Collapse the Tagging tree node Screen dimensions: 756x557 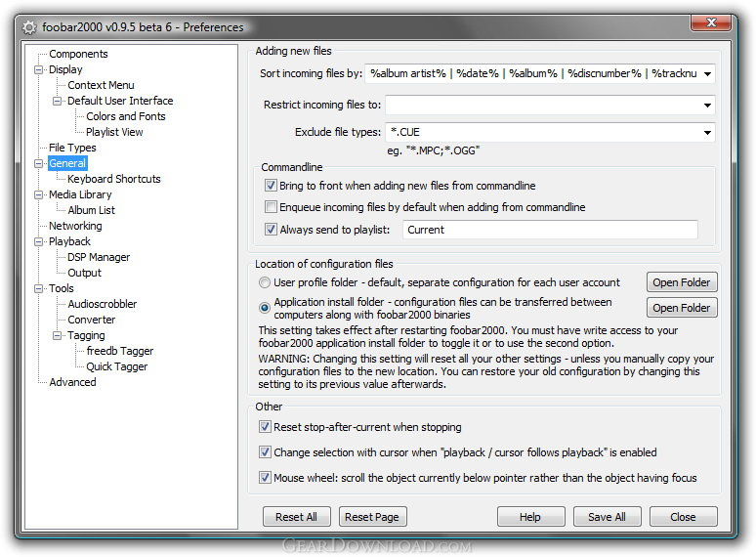tap(57, 335)
